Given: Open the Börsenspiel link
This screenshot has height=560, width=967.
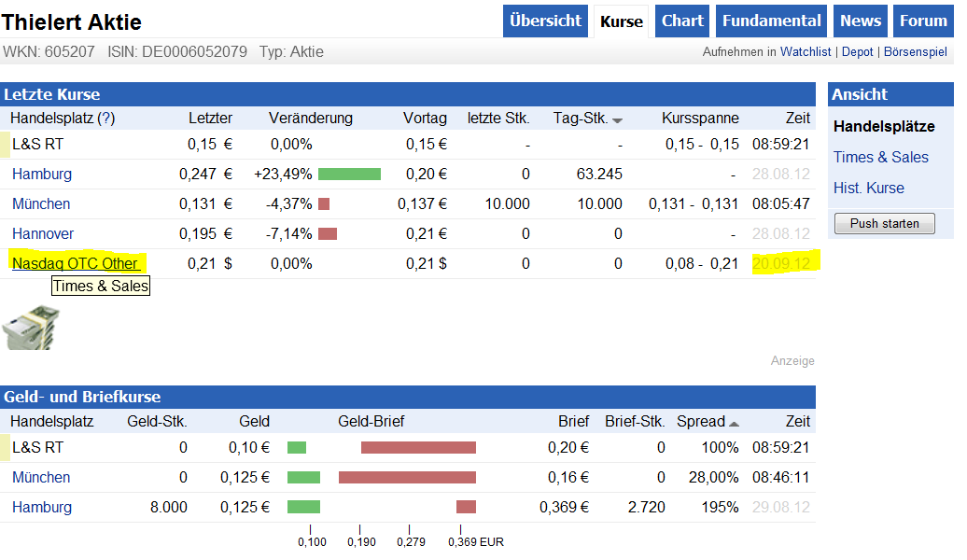Looking at the screenshot, I should pos(915,52).
